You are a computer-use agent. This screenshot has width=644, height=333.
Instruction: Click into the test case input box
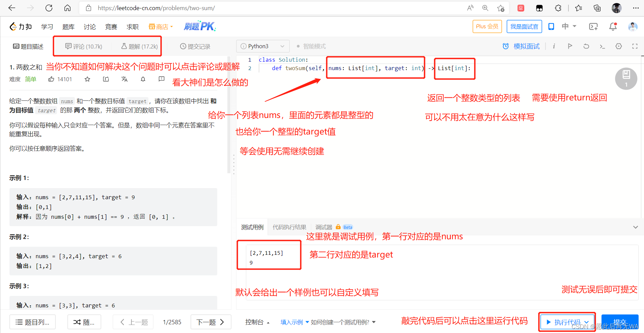[x=442, y=272]
